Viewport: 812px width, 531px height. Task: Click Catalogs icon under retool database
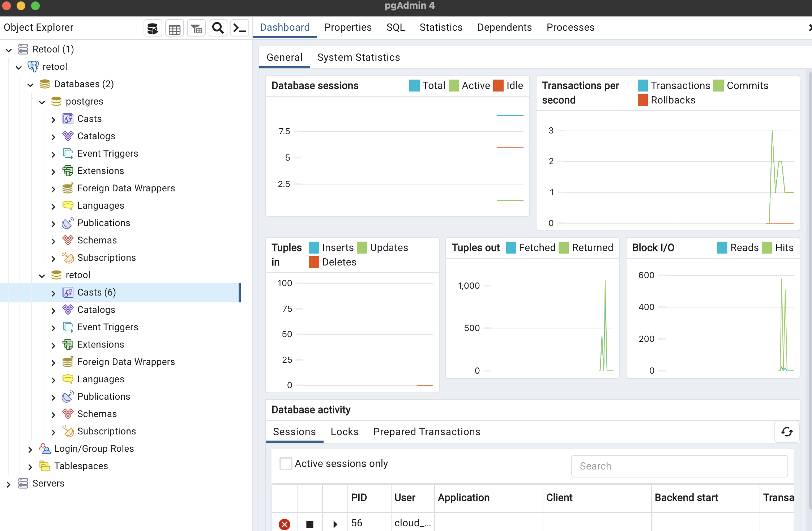point(68,310)
